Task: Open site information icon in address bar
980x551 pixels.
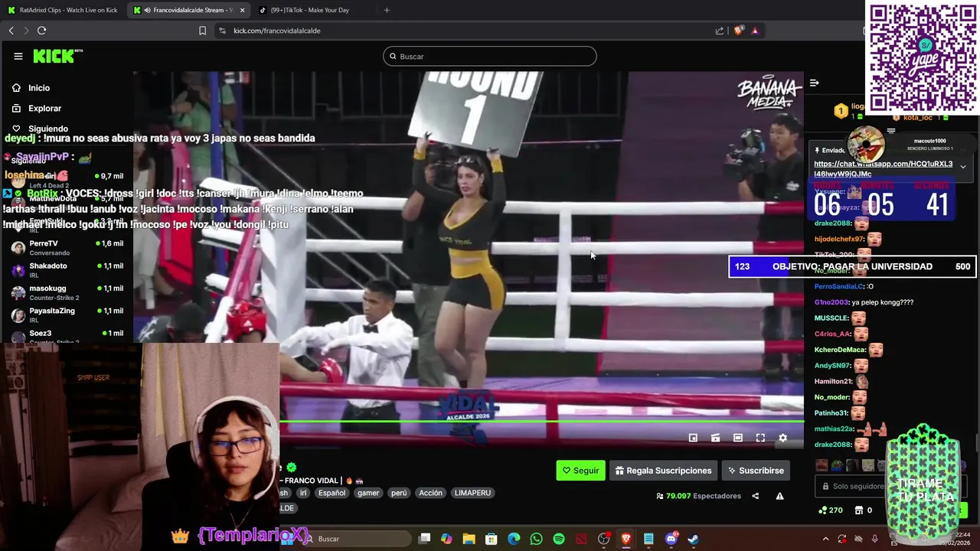Action: point(222,31)
